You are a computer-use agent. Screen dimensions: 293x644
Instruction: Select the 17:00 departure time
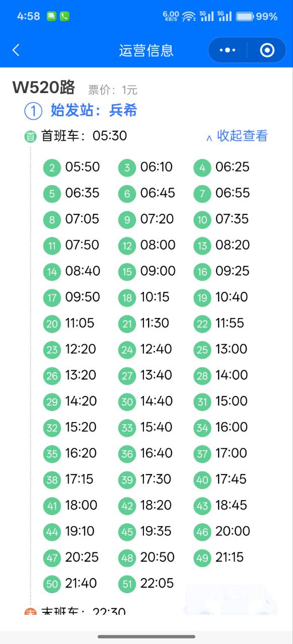[x=232, y=453]
